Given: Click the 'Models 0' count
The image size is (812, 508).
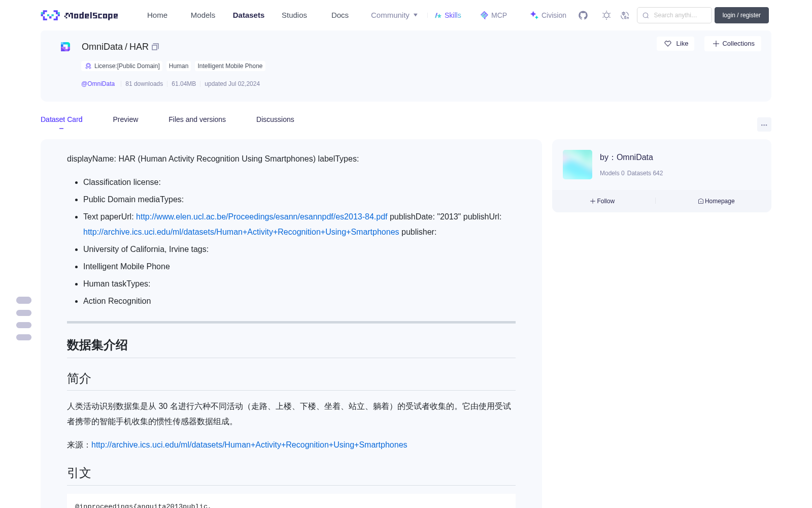Looking at the screenshot, I should tap(612, 173).
